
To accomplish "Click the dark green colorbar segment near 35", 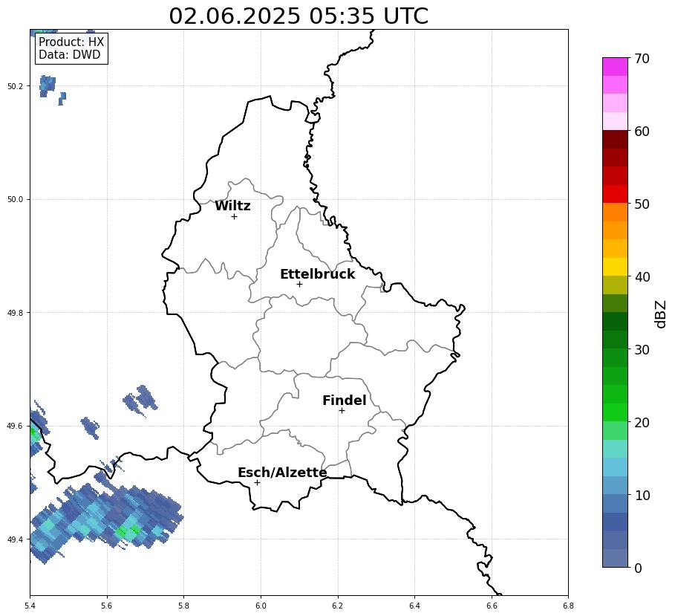I will point(615,321).
